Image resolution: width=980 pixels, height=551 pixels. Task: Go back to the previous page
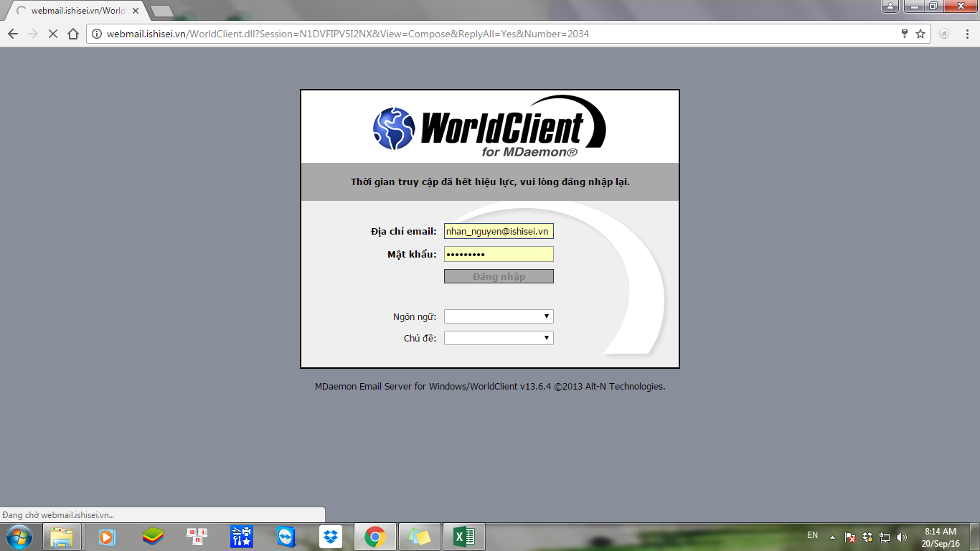pyautogui.click(x=13, y=34)
